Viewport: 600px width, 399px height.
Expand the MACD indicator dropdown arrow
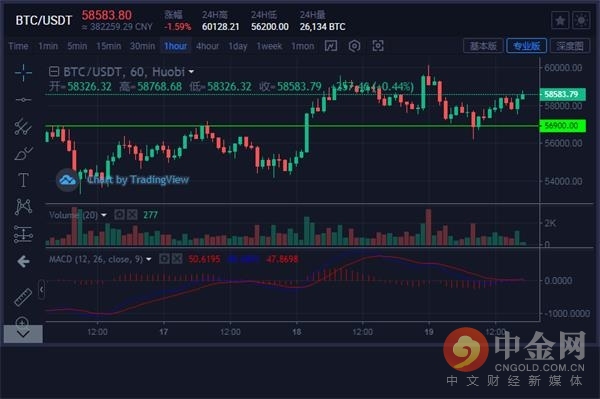click(x=149, y=259)
